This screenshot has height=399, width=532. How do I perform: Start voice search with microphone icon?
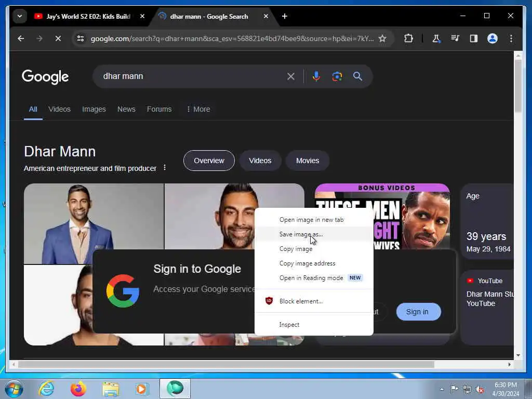pos(316,77)
